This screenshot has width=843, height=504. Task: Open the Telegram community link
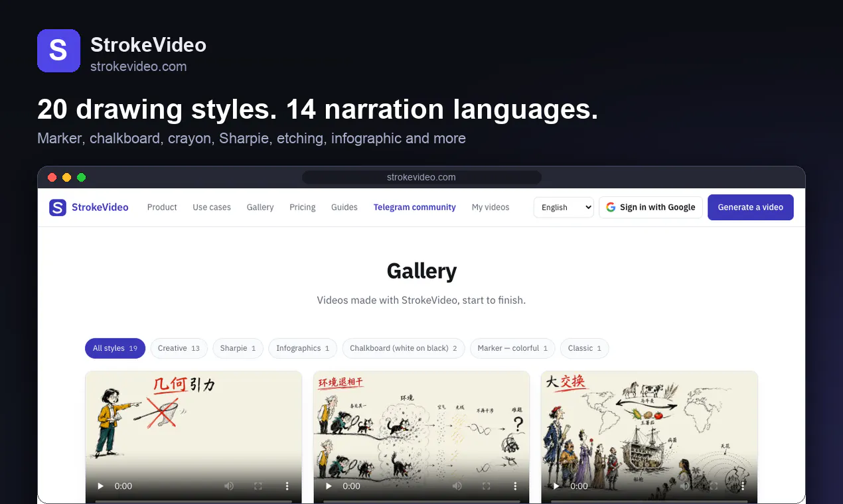pyautogui.click(x=415, y=208)
